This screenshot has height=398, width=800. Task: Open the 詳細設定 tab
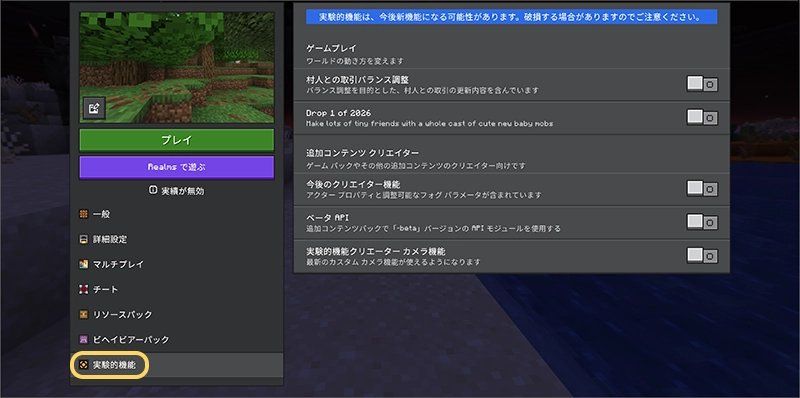point(177,239)
